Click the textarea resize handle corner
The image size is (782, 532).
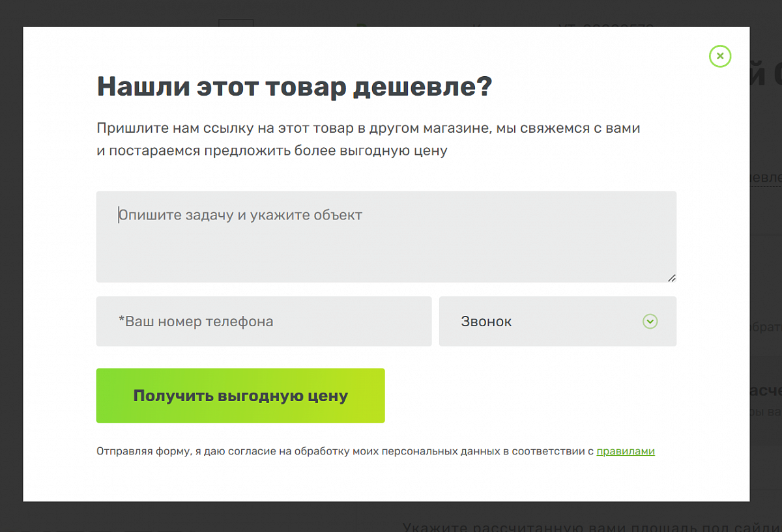[x=671, y=277]
